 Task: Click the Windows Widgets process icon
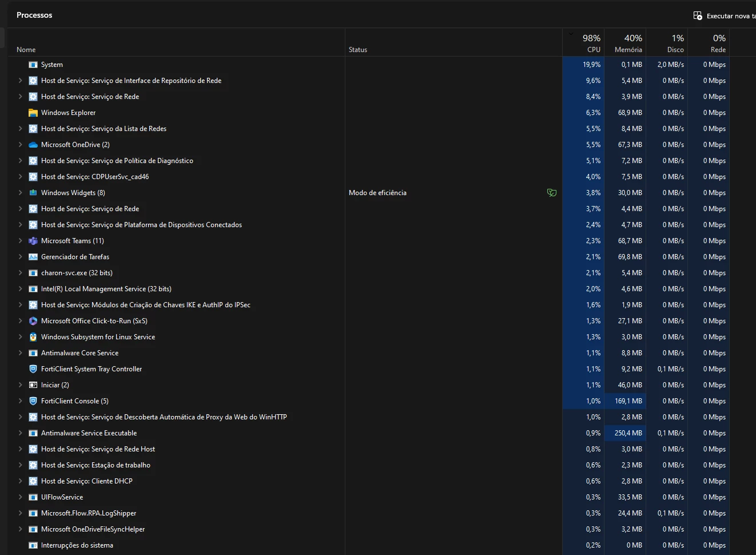(33, 193)
